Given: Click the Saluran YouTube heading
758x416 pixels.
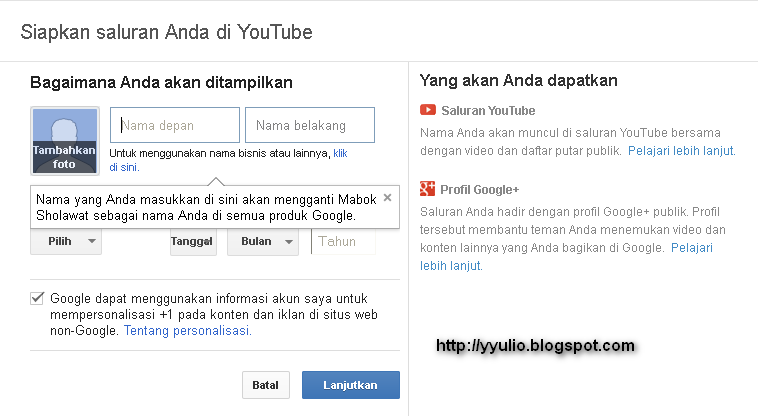Looking at the screenshot, I should 488,111.
